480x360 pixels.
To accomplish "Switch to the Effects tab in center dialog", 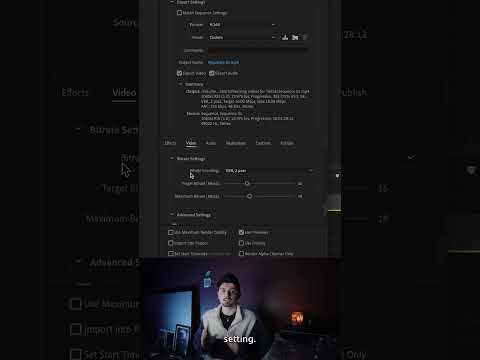I will pyautogui.click(x=170, y=143).
